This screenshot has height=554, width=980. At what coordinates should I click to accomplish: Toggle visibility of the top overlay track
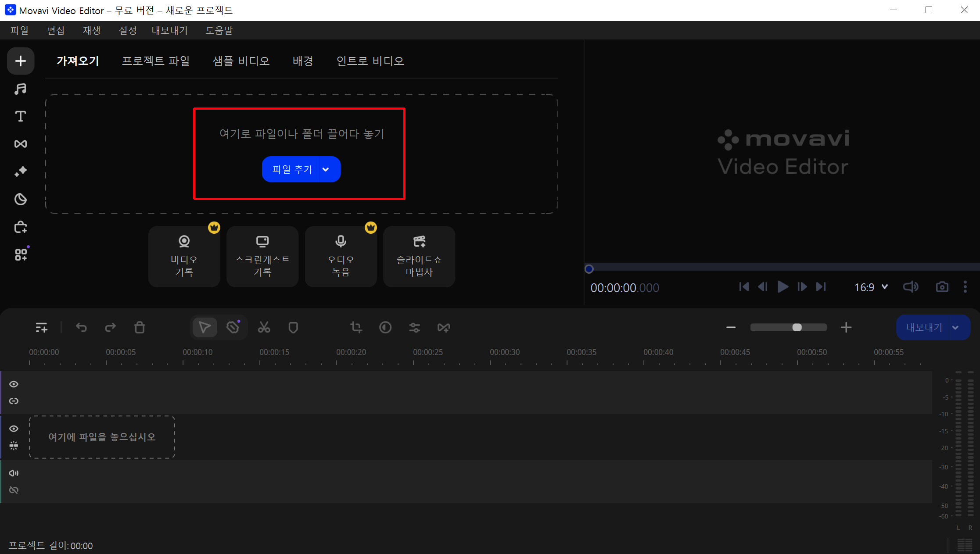point(14,384)
